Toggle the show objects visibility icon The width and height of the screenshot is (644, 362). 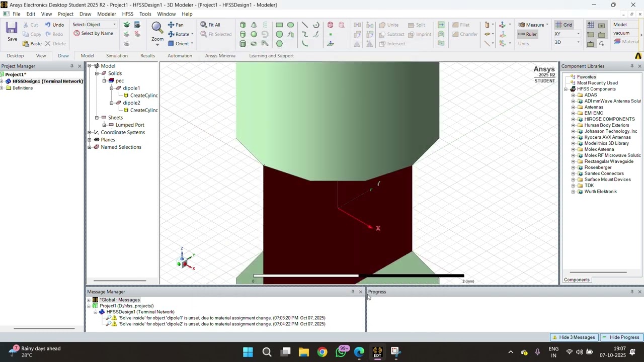point(127,25)
